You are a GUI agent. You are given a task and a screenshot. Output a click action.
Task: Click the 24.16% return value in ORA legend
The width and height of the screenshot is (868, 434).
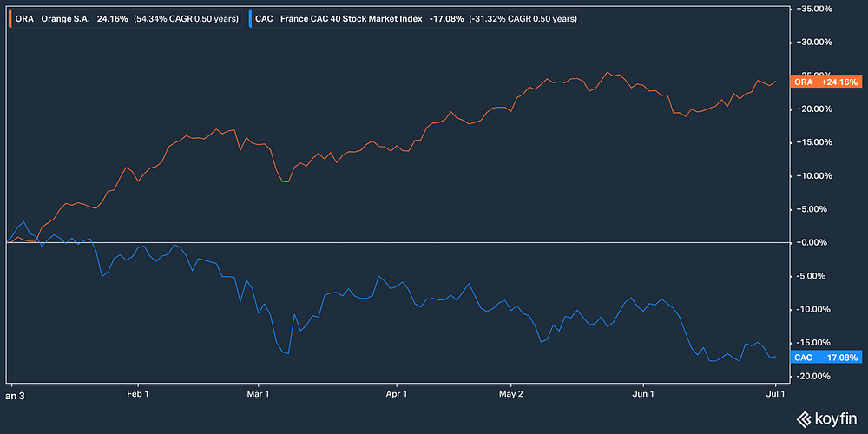pos(113,19)
